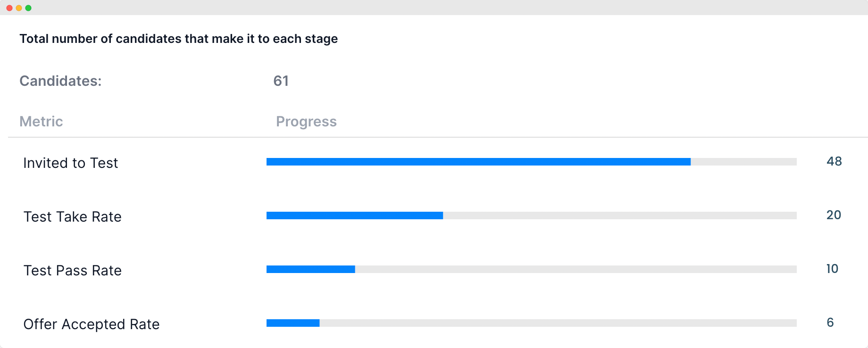The width and height of the screenshot is (868, 348).
Task: Click the green maximize window button
Action: pyautogui.click(x=28, y=8)
